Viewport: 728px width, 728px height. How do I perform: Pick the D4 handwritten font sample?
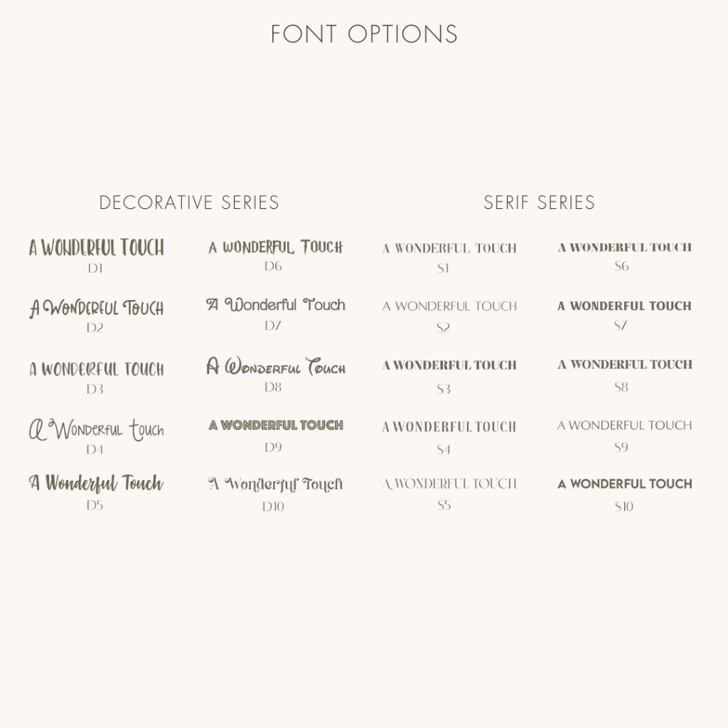tap(97, 429)
